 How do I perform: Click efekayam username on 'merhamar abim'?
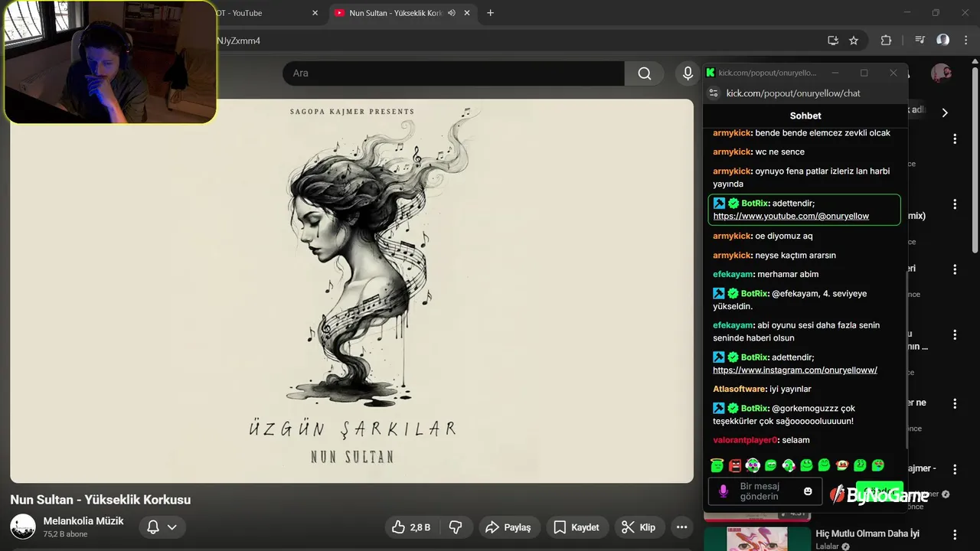(733, 275)
